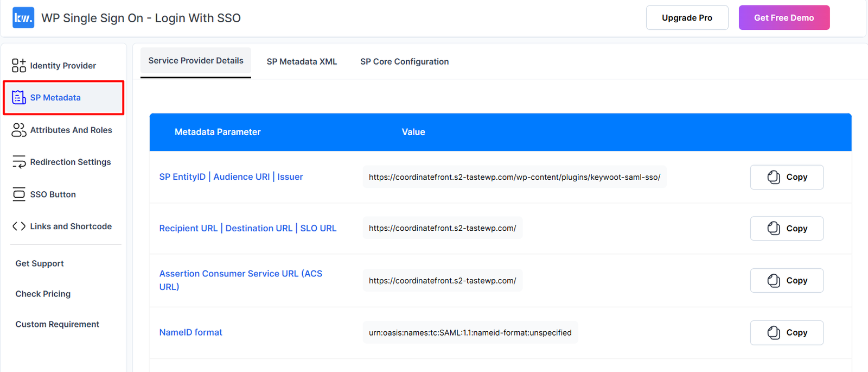
Task: Click the Identity Provider sidebar icon
Action: 19,66
